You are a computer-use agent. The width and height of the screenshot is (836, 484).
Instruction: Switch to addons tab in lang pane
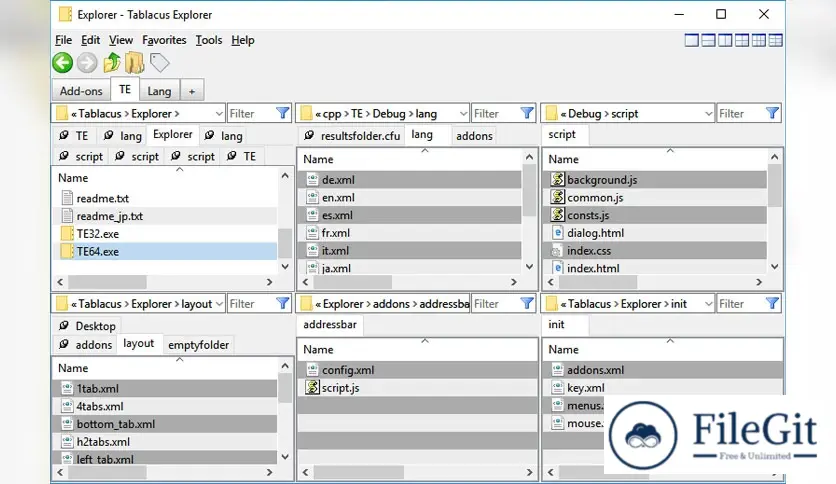tap(474, 135)
